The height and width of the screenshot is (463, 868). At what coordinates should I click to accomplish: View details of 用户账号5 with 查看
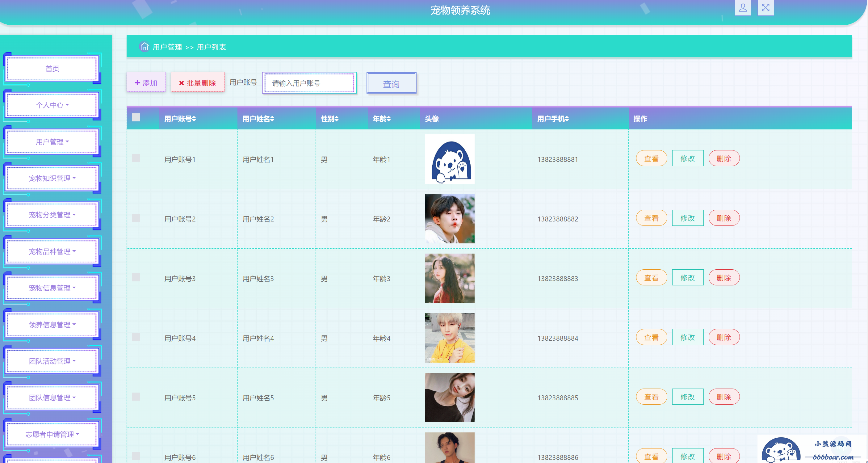coord(651,397)
